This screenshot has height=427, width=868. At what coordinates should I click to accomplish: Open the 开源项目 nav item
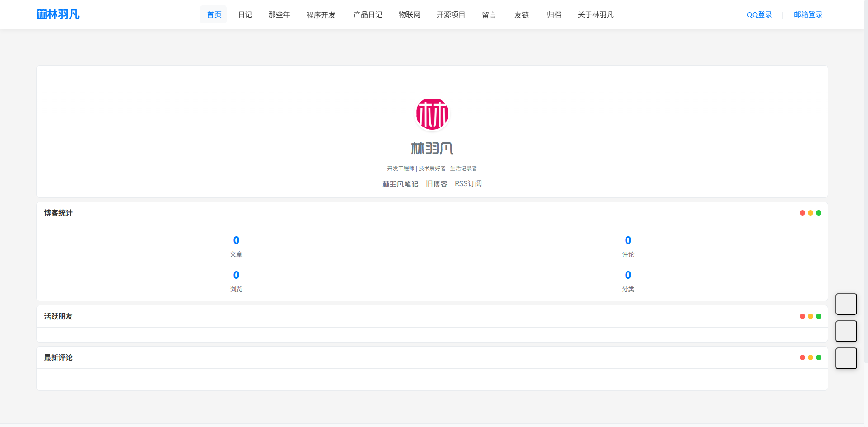tap(451, 14)
